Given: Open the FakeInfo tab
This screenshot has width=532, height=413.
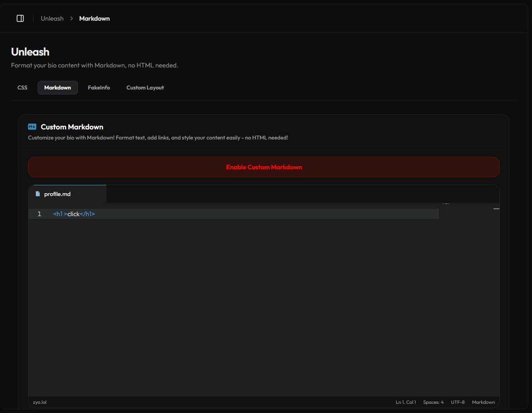Looking at the screenshot, I should [99, 88].
